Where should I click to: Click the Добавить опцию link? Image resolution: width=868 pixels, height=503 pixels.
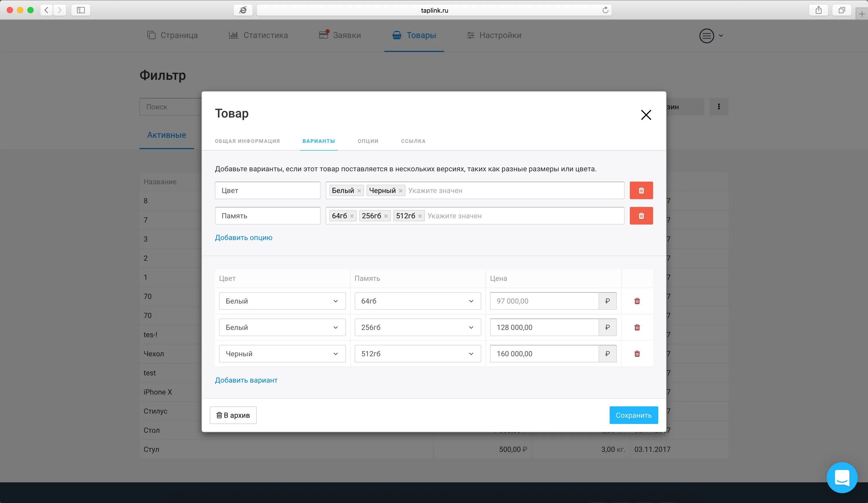pyautogui.click(x=244, y=237)
